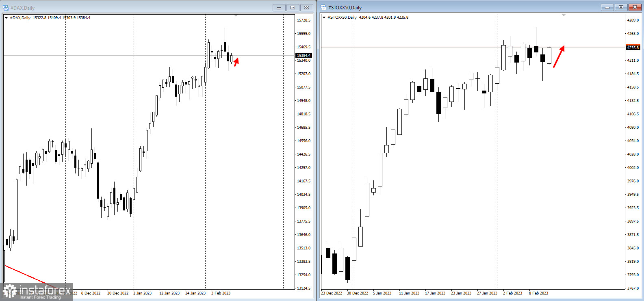This screenshot has height=301, width=644.
Task: Click the 17 Jan 2023 date label
Action: point(435,293)
